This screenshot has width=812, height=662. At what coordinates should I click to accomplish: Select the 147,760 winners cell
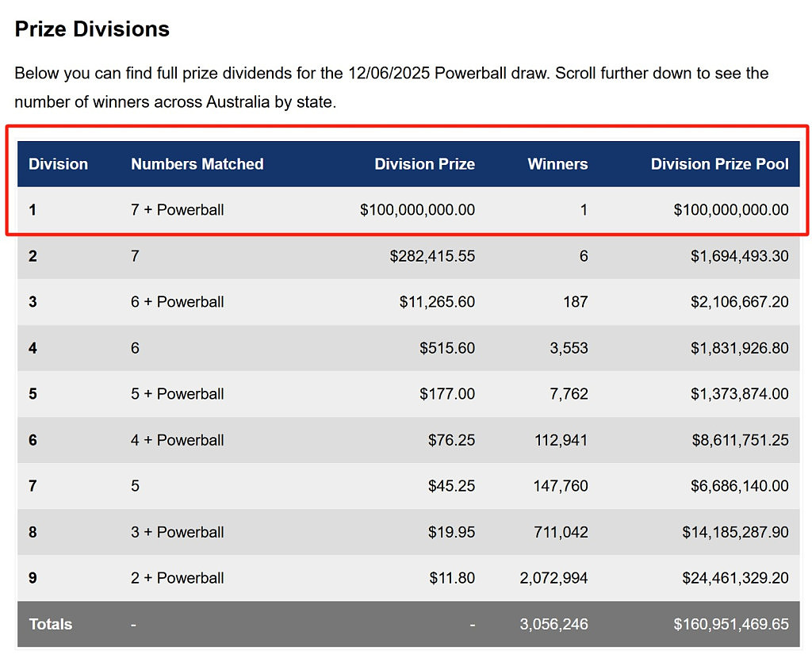coord(561,486)
